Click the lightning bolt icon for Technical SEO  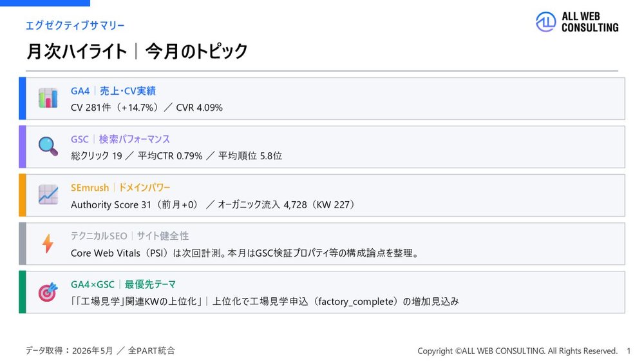pyautogui.click(x=48, y=243)
